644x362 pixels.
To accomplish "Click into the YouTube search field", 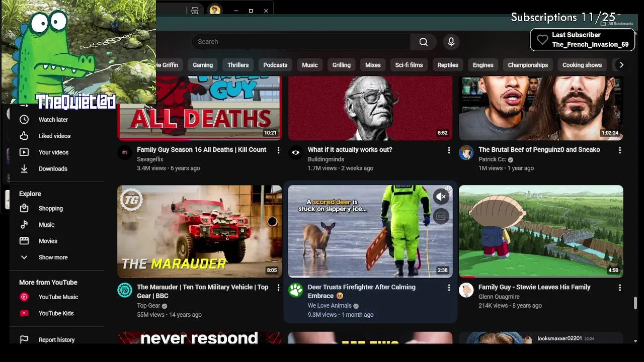I will point(301,42).
